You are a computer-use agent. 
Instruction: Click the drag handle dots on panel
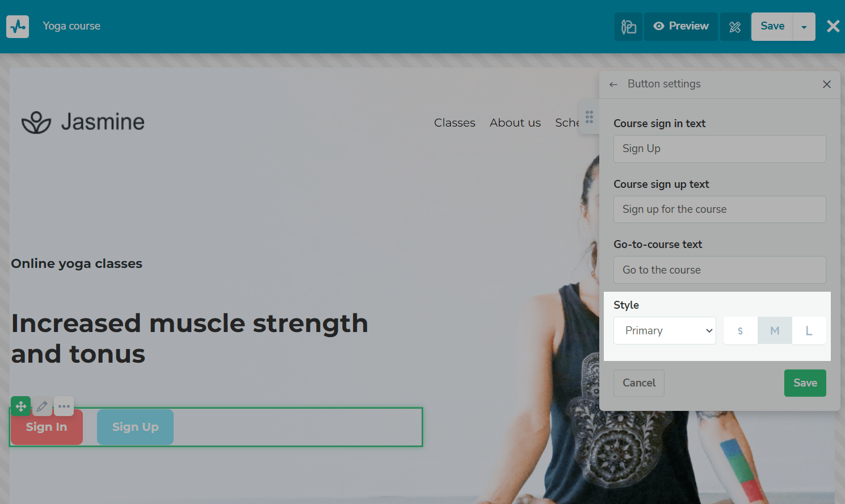589,117
